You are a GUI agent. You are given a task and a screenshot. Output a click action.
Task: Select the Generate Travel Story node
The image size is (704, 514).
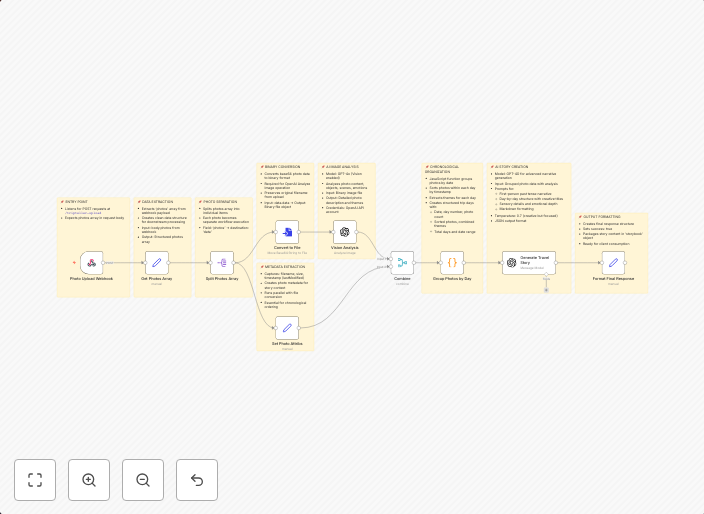click(x=529, y=263)
